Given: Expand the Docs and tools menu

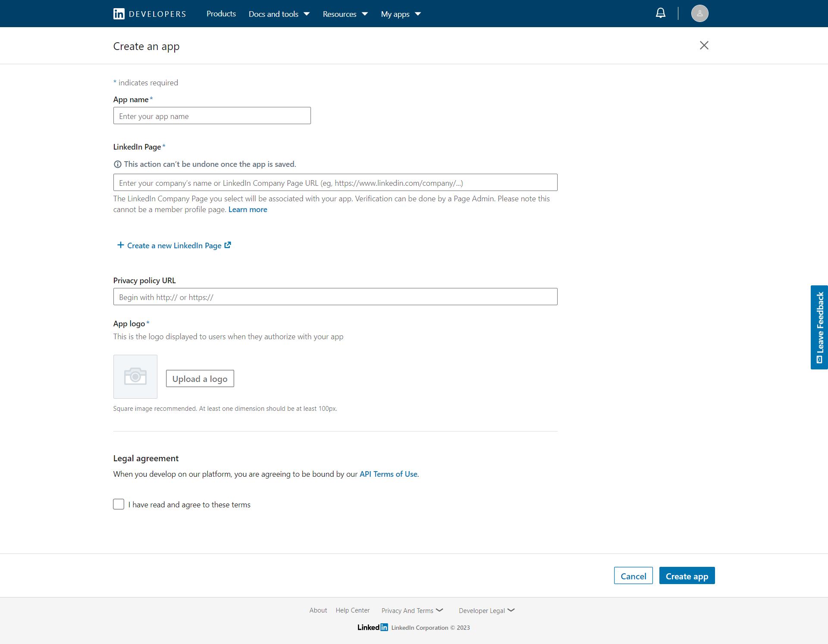Looking at the screenshot, I should pos(279,14).
